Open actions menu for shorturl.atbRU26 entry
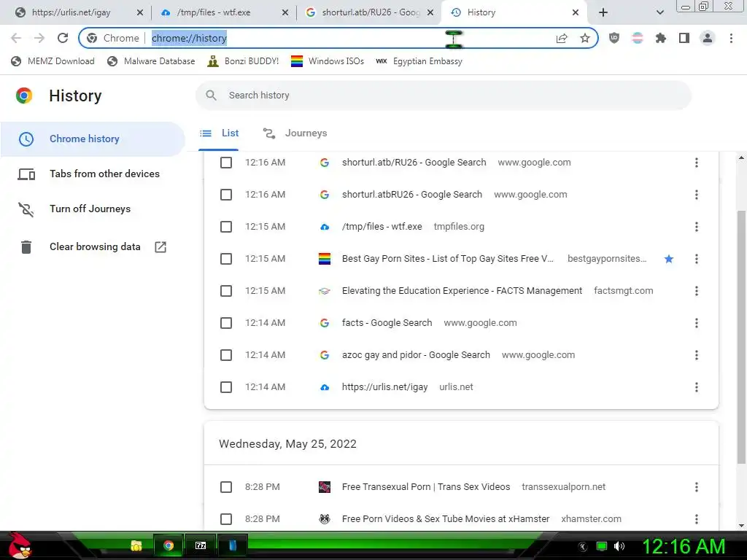 [697, 195]
